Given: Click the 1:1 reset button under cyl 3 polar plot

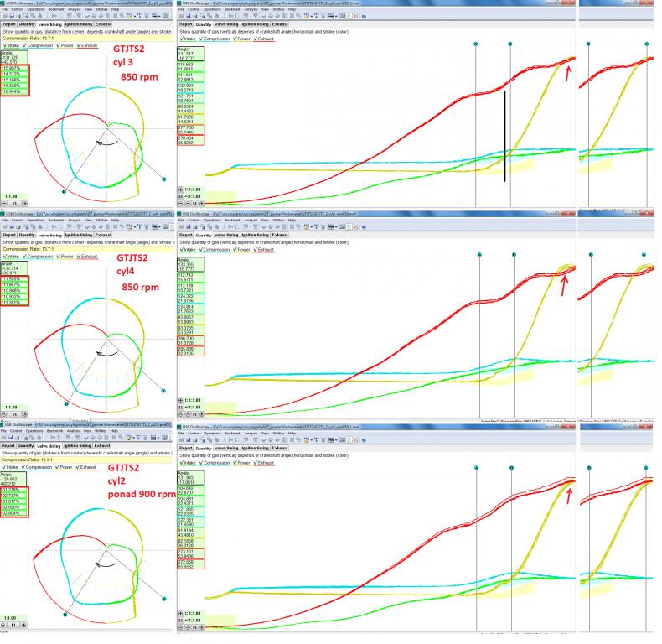Looking at the screenshot, I should (14, 203).
